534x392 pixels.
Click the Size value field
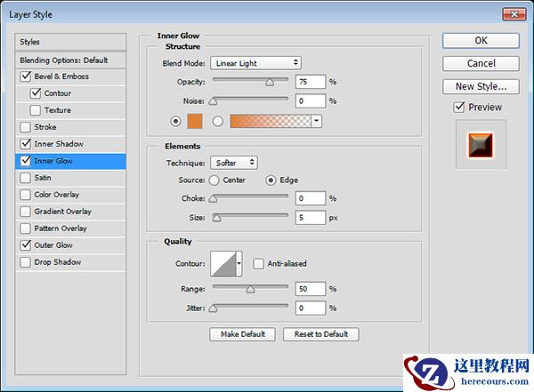pyautogui.click(x=311, y=218)
